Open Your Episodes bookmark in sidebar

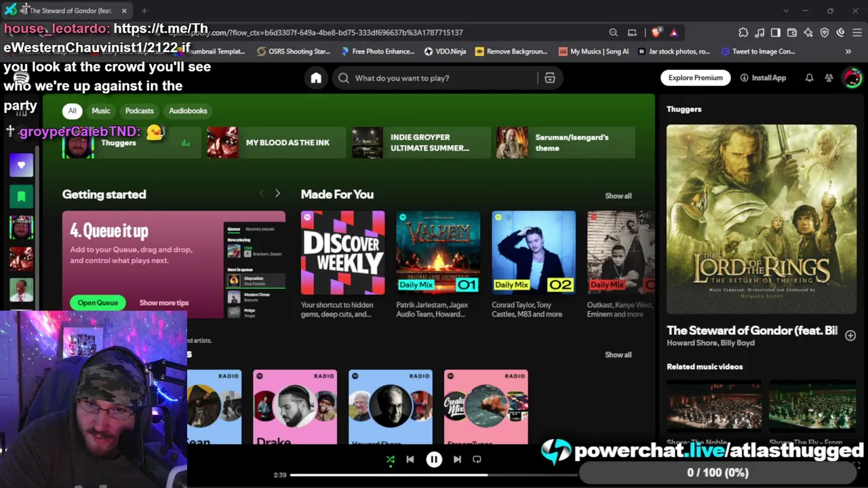click(21, 197)
